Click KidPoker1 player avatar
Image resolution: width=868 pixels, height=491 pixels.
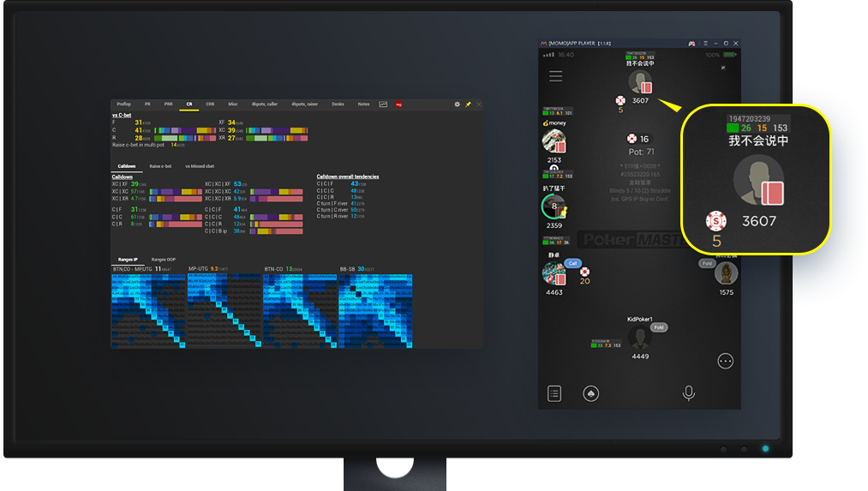[x=638, y=337]
